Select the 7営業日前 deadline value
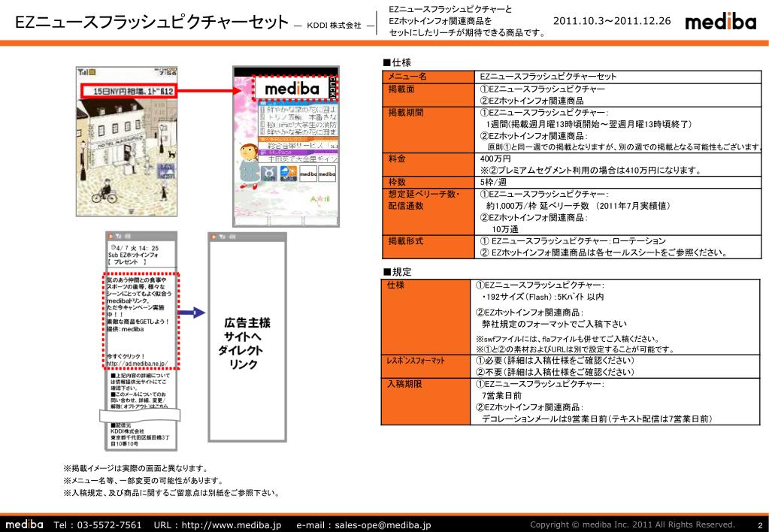 pyautogui.click(x=501, y=396)
